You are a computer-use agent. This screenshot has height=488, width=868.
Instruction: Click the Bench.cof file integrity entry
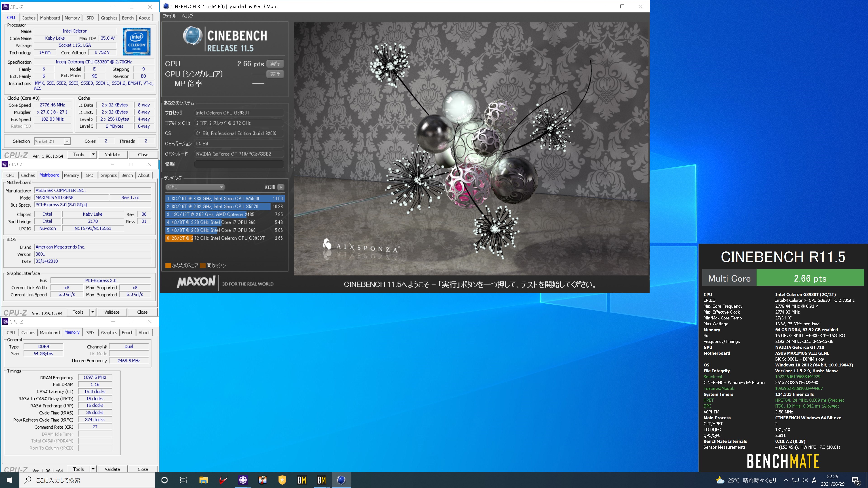coord(713,377)
